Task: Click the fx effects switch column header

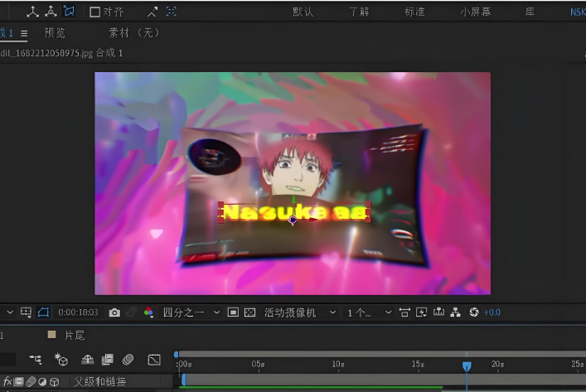Action: 7,381
